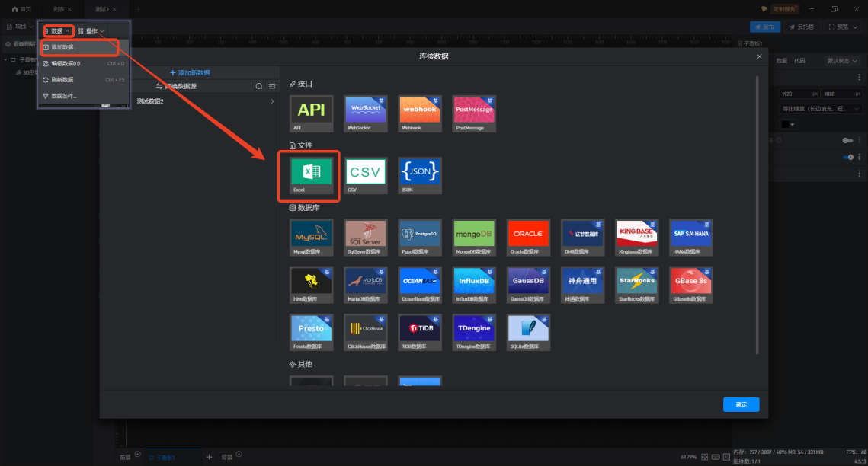868x466 pixels.
Task: Disable the blue enabled switch in properties
Action: (x=848, y=157)
